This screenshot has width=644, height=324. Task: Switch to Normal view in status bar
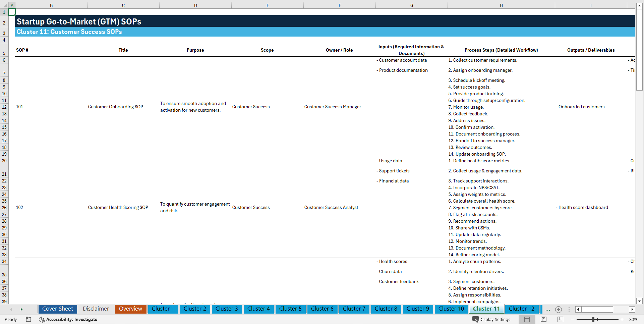tap(527, 319)
